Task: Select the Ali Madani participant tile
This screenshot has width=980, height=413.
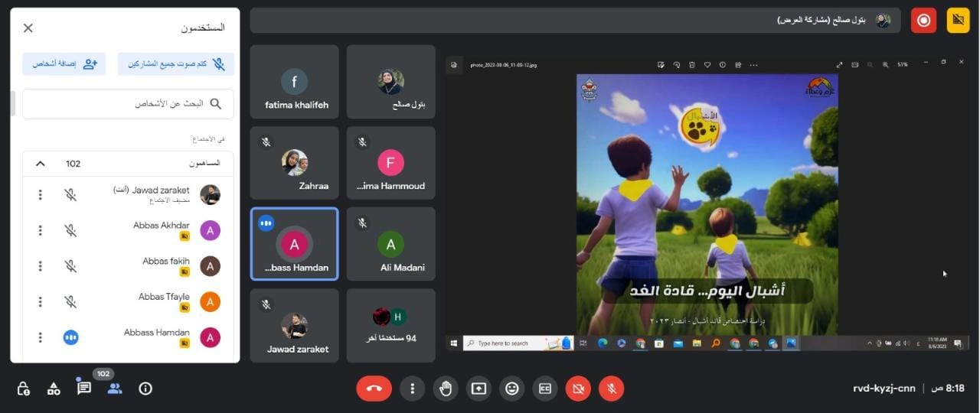Action: point(390,244)
